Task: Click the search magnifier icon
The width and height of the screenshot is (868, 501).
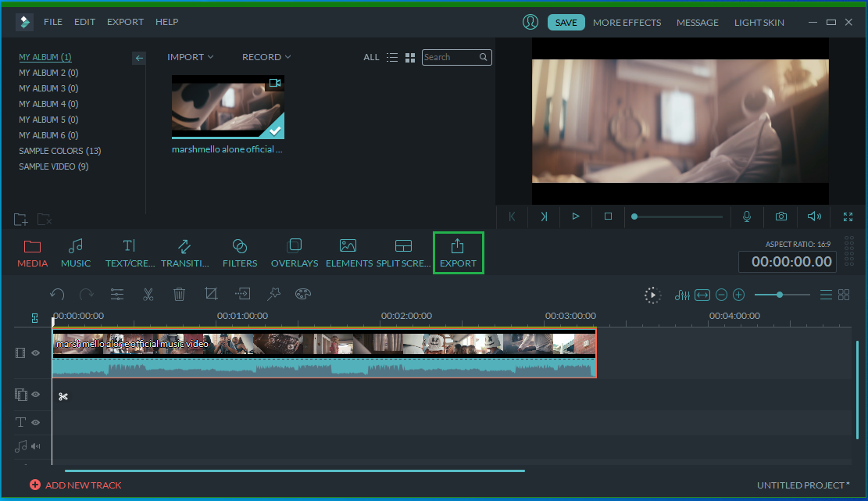Action: (x=484, y=57)
